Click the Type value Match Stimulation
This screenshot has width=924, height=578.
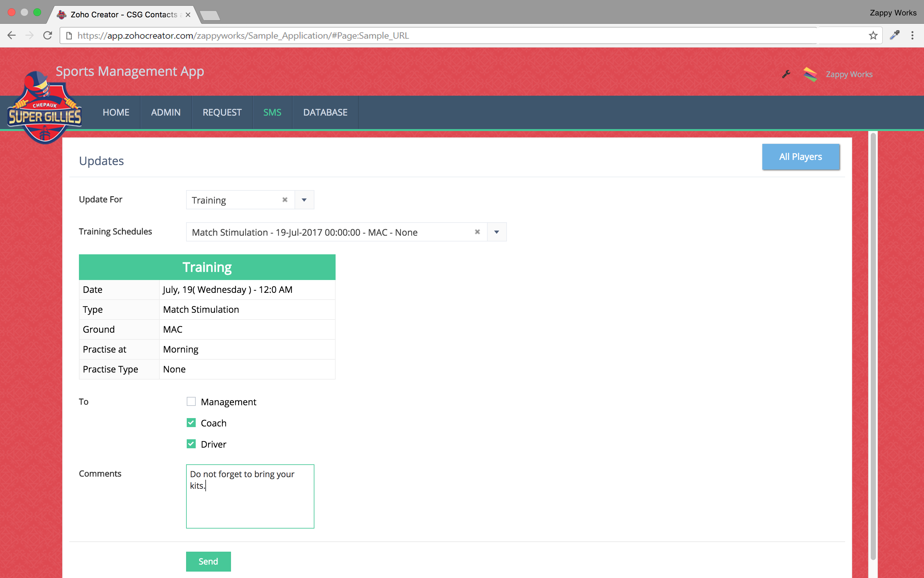tap(201, 310)
